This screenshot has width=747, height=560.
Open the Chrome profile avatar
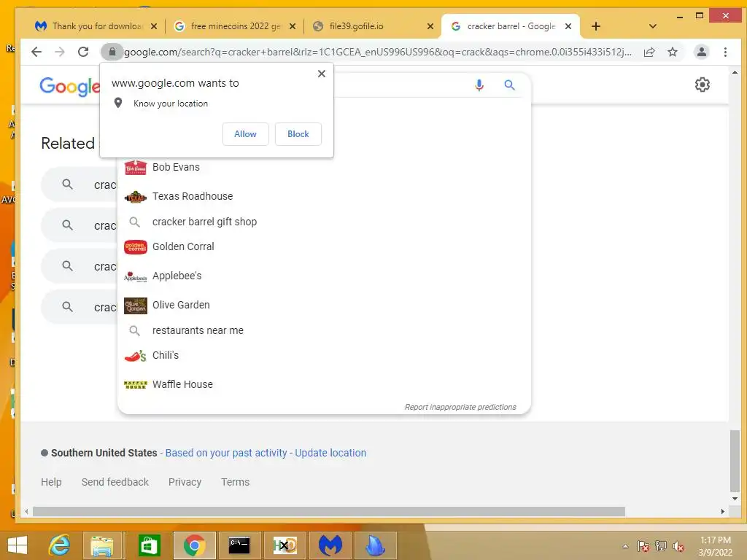tap(701, 52)
